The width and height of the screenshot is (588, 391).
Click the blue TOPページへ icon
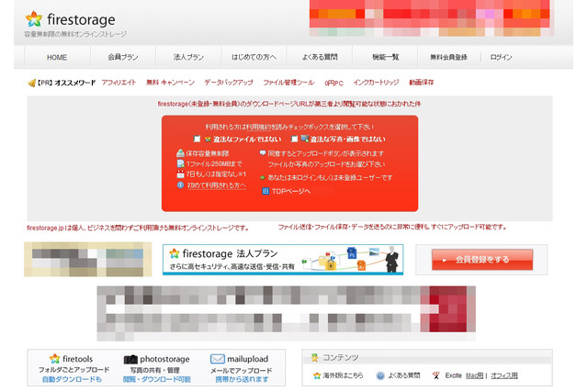[x=266, y=192]
